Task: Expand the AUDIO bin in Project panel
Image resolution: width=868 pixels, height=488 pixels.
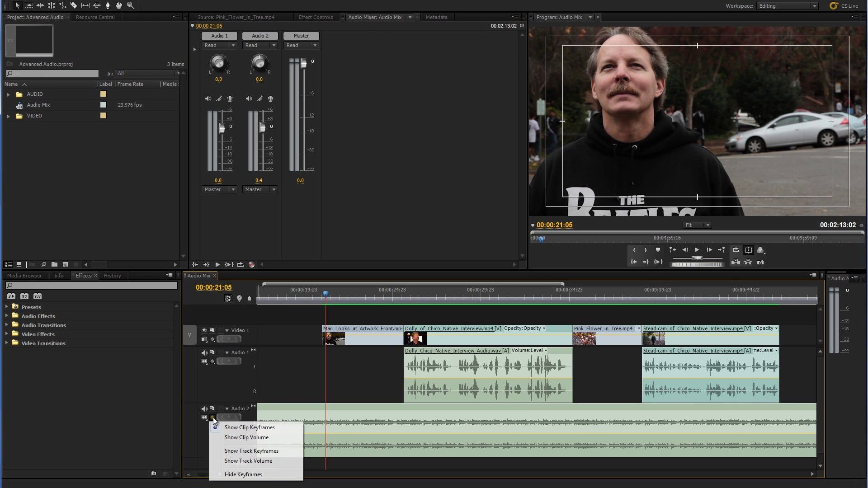Action: [8, 94]
